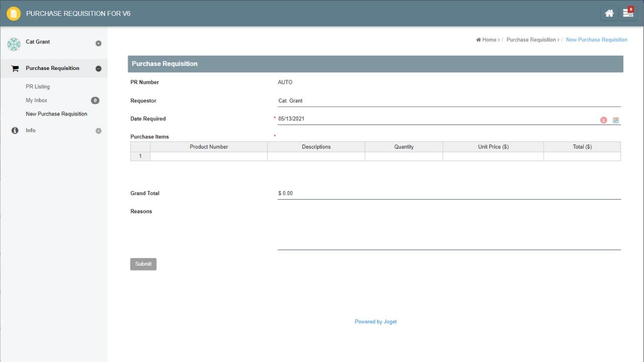Open the Home icon in header

coord(609,14)
